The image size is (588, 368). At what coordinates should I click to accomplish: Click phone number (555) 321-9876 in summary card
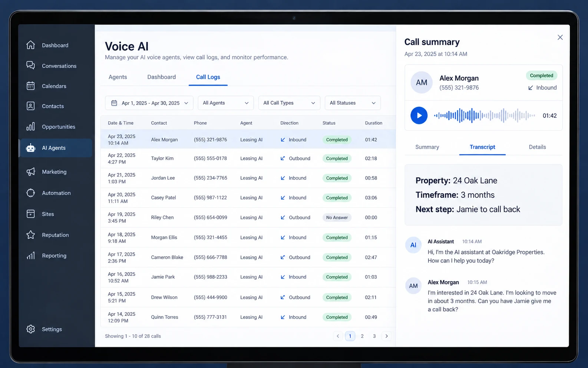coord(459,88)
